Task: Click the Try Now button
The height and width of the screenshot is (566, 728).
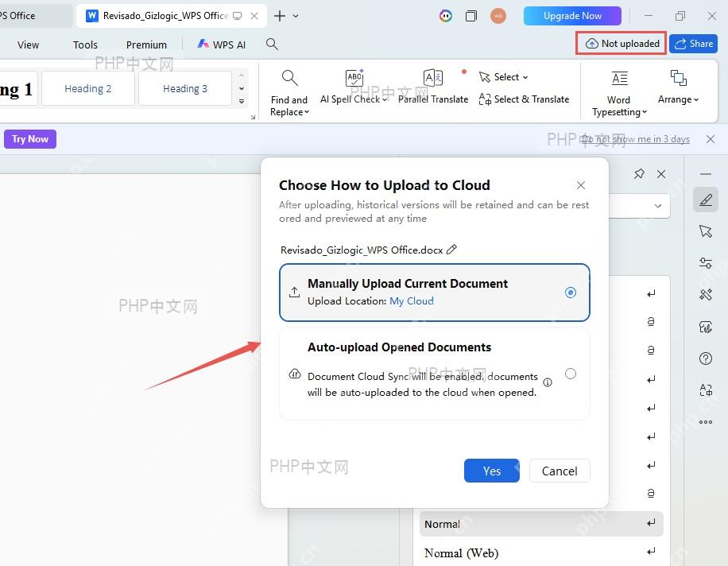Action: click(30, 139)
